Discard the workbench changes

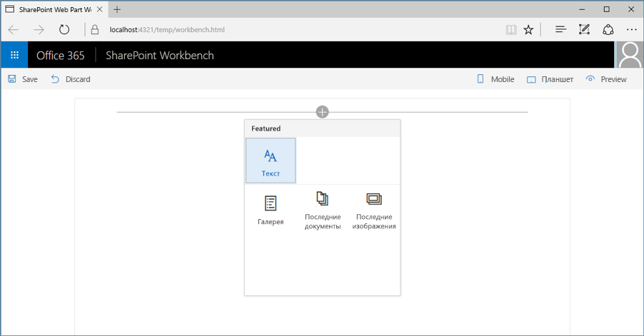tap(71, 79)
